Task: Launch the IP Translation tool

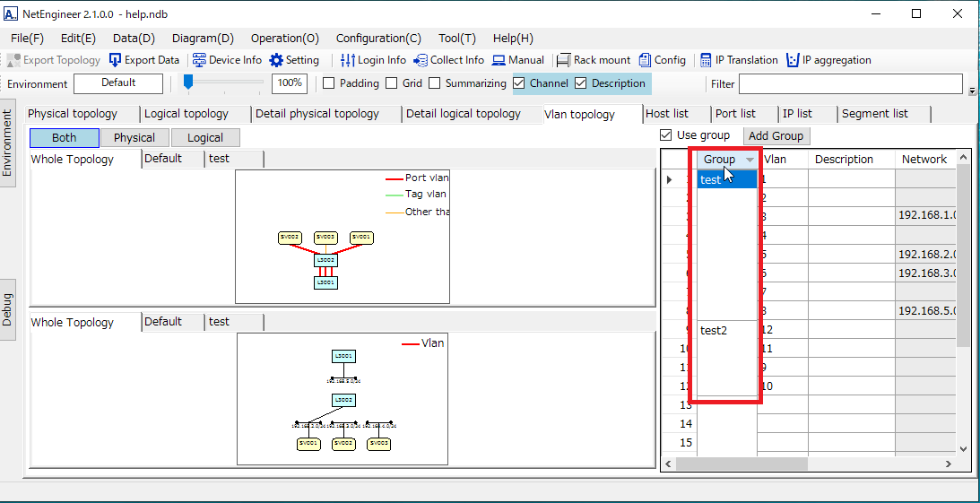Action: click(707, 60)
